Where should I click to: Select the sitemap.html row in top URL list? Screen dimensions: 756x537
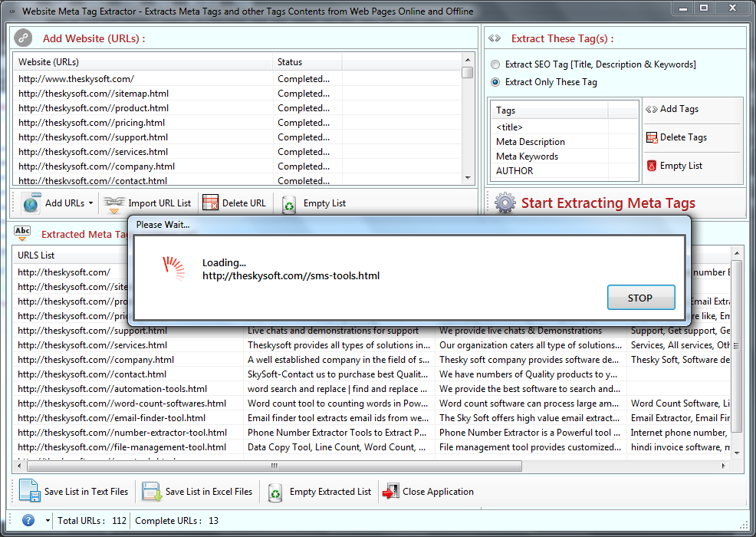point(237,93)
